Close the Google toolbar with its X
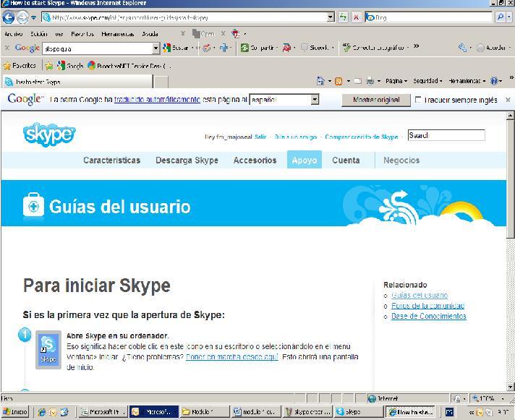 [x=7, y=48]
